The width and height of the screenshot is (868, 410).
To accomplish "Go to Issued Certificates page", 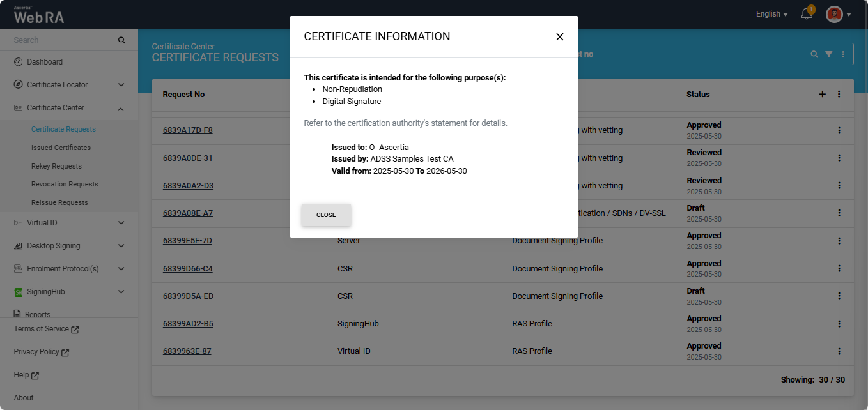I will (x=61, y=148).
